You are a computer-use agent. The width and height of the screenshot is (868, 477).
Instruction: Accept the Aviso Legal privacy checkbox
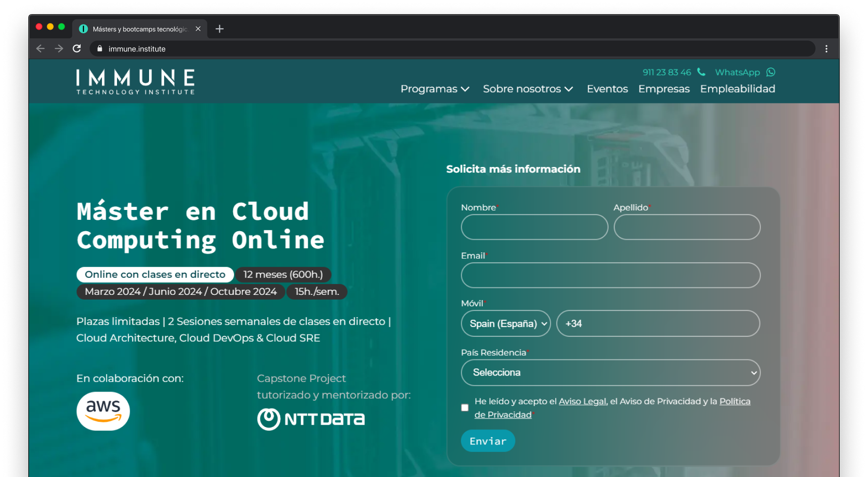(465, 408)
